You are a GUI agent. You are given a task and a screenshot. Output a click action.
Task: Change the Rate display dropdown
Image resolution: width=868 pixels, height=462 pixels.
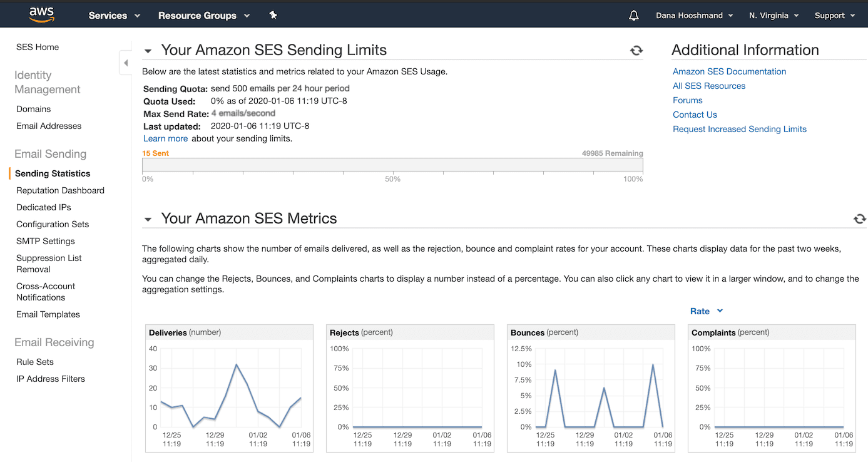click(x=707, y=311)
